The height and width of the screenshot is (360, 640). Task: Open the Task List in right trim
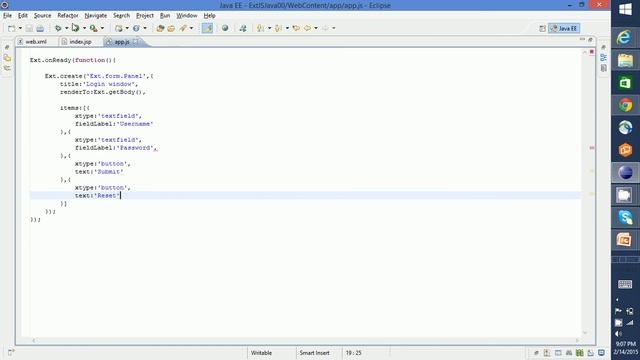click(x=604, y=68)
